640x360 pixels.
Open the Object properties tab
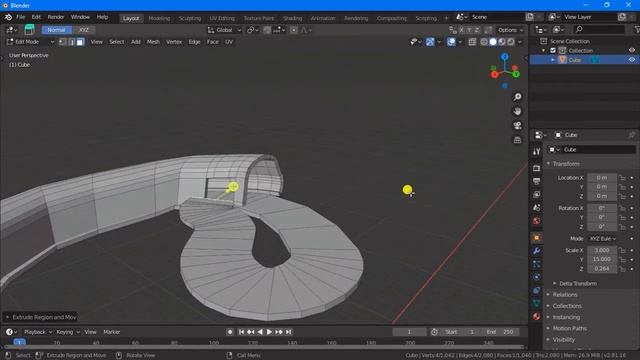[x=536, y=238]
